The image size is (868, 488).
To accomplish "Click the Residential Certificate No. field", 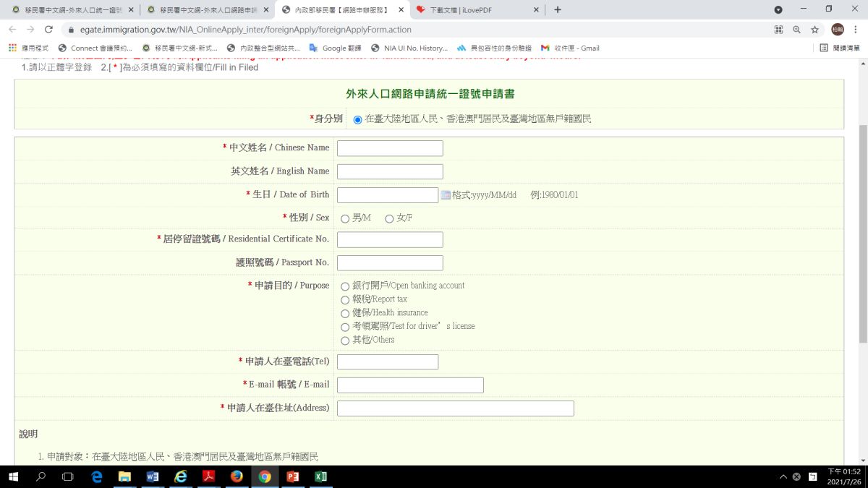I will tap(390, 240).
